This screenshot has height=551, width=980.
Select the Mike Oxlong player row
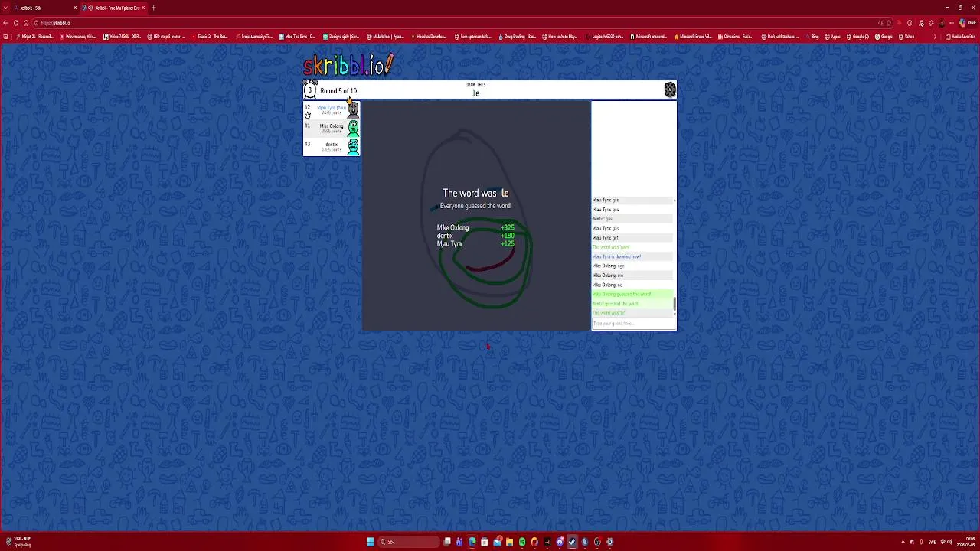click(332, 128)
